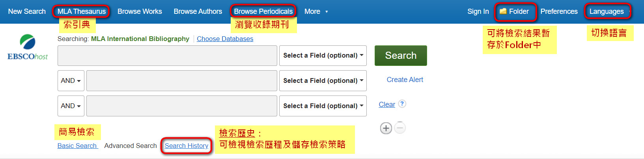Click the EBSCOhost logo
This screenshot has width=644, height=159.
click(x=28, y=47)
